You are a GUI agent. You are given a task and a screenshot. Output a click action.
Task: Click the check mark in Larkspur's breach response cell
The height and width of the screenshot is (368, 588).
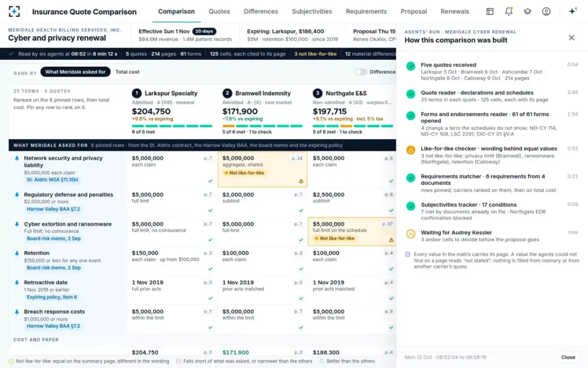210,327
